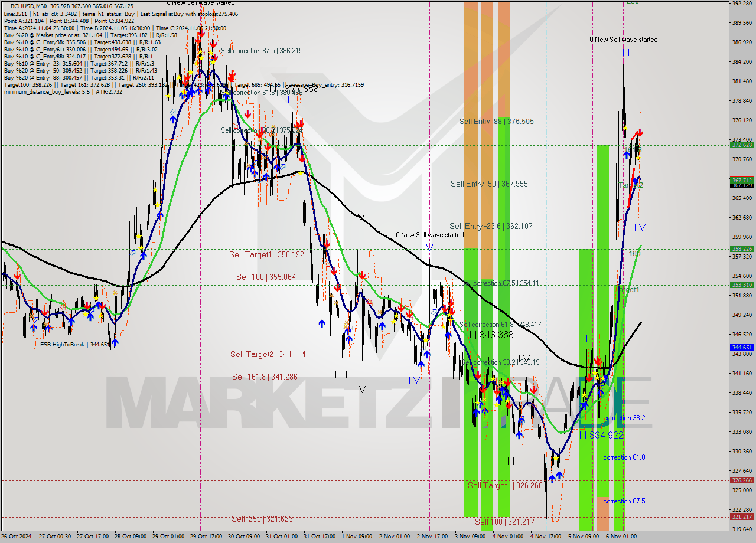Image resolution: width=756 pixels, height=543 pixels.
Task: Click the 'Sell Entry -88 | 376.505' label
Action: 497,122
